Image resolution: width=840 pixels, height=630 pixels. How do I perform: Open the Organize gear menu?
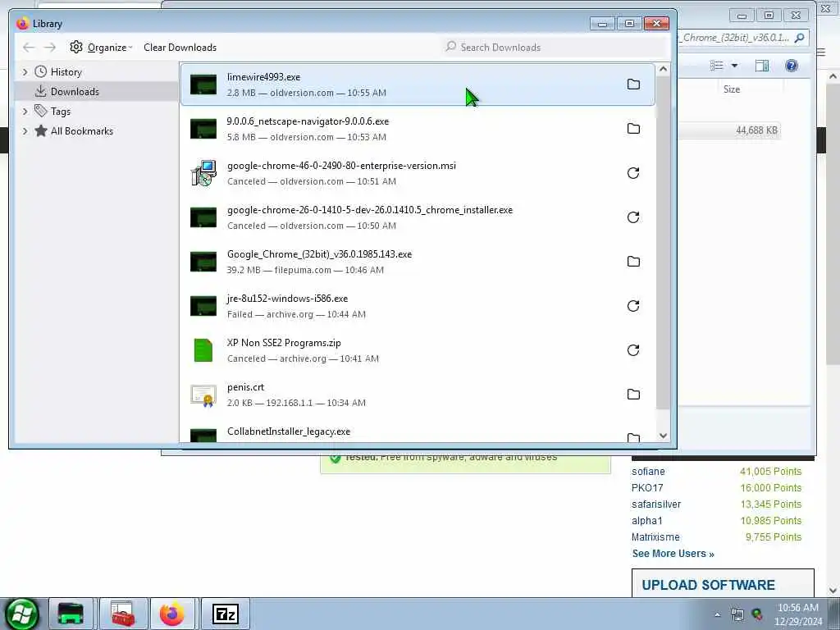pyautogui.click(x=101, y=47)
